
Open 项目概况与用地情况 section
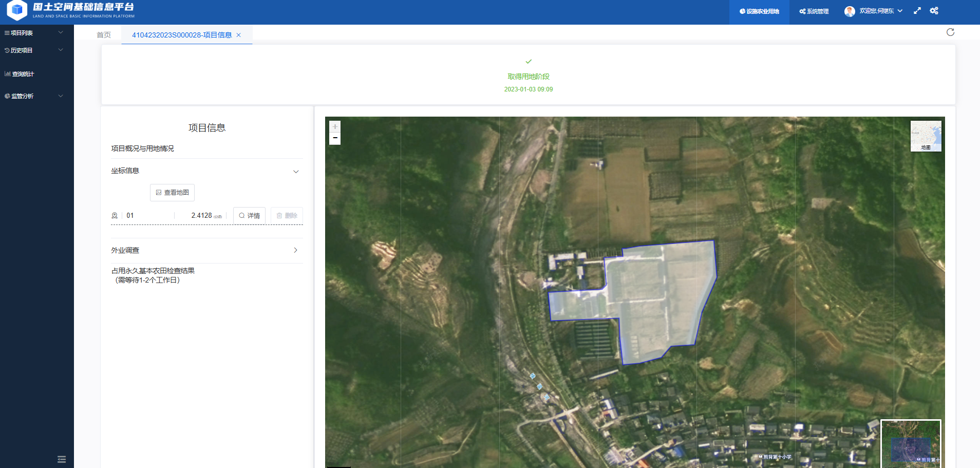tap(143, 148)
